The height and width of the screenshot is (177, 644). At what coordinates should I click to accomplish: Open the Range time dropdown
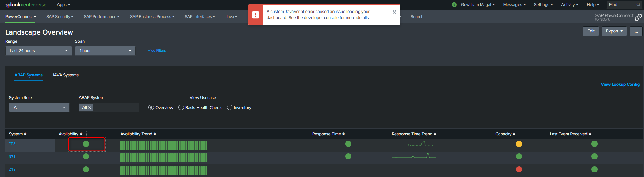click(39, 51)
